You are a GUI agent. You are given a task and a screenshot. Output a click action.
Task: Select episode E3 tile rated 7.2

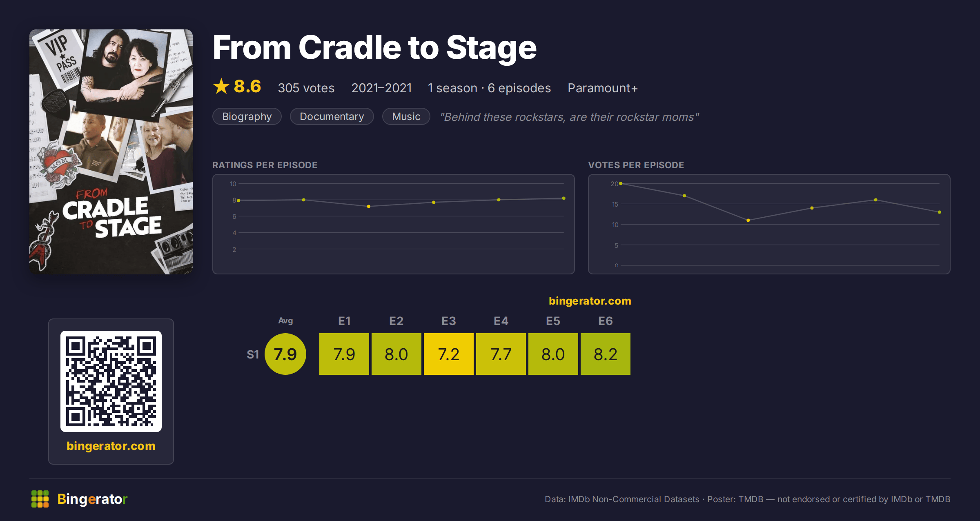(x=449, y=354)
